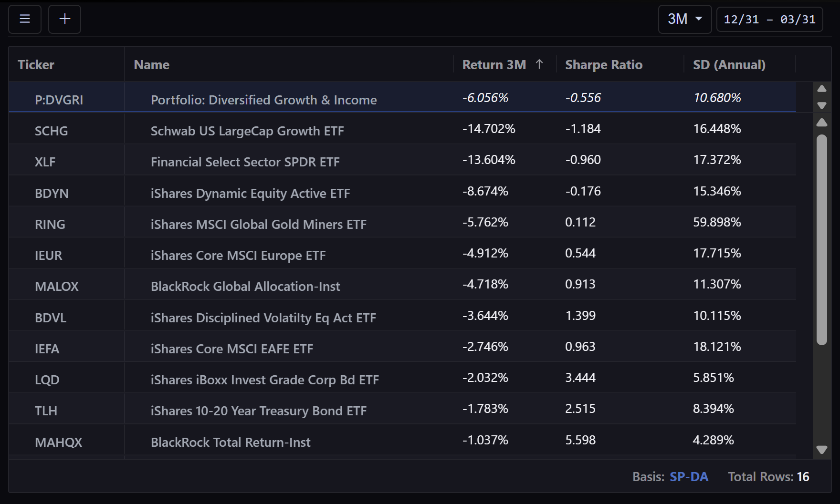Click iShares MSCI Global Gold Miners ETF

click(x=259, y=224)
